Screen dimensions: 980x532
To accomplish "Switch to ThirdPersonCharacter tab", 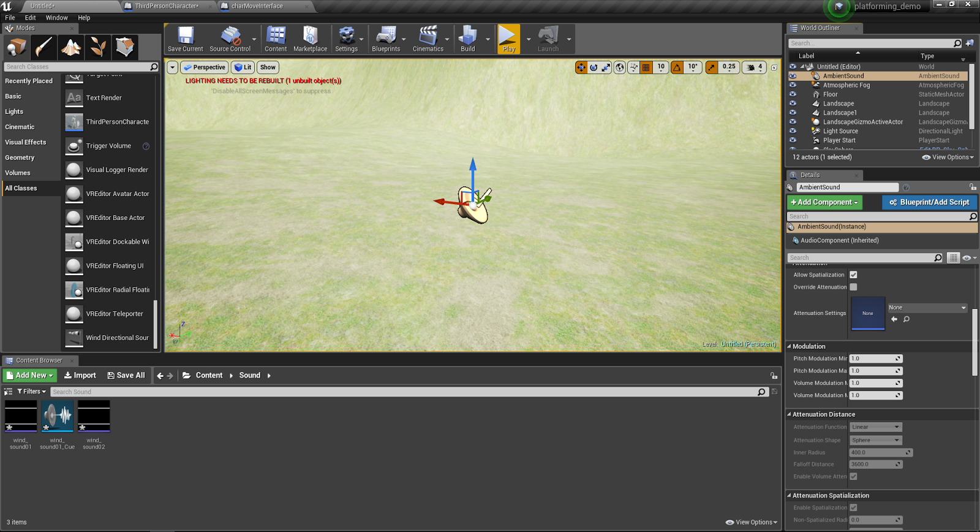I will pyautogui.click(x=167, y=6).
